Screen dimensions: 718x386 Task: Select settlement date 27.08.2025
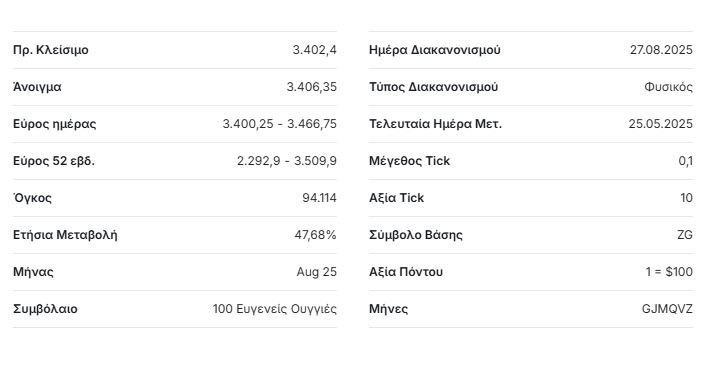[661, 50]
